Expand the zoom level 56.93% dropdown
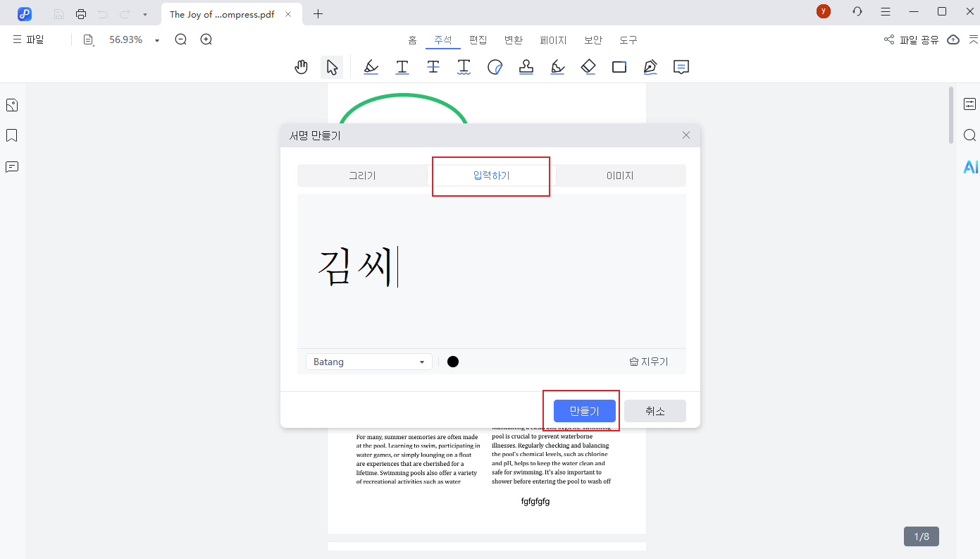 pyautogui.click(x=156, y=39)
